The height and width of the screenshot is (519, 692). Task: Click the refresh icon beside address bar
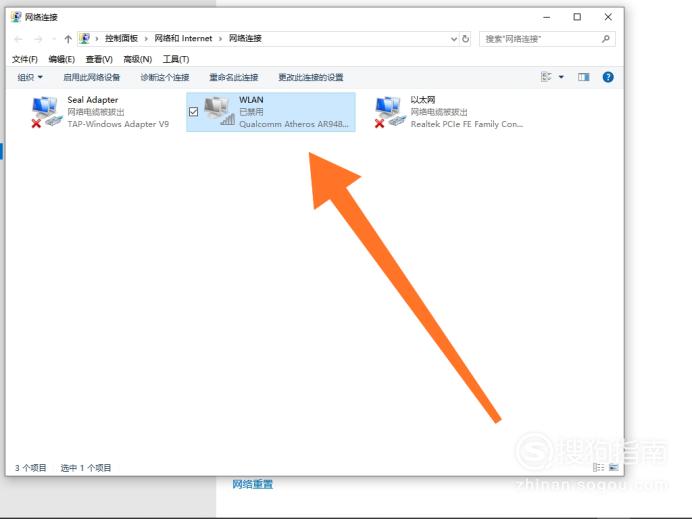click(466, 39)
